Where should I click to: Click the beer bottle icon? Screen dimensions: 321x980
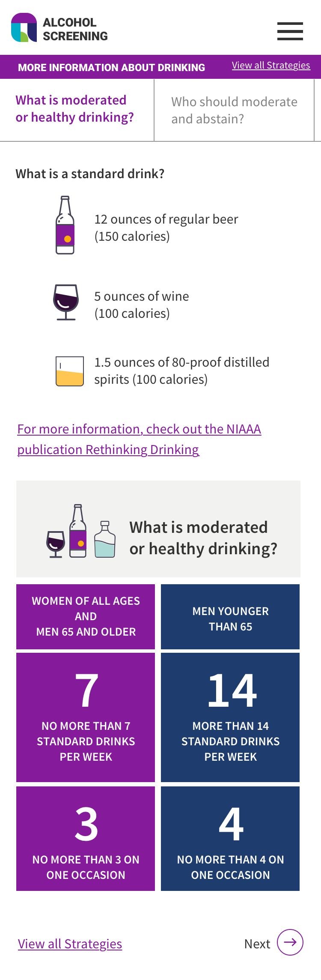pos(65,225)
